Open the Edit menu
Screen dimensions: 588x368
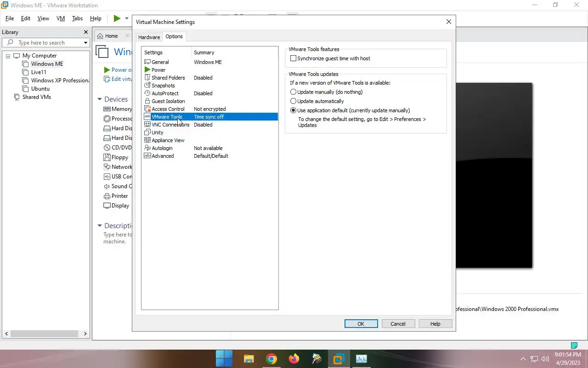[x=26, y=18]
